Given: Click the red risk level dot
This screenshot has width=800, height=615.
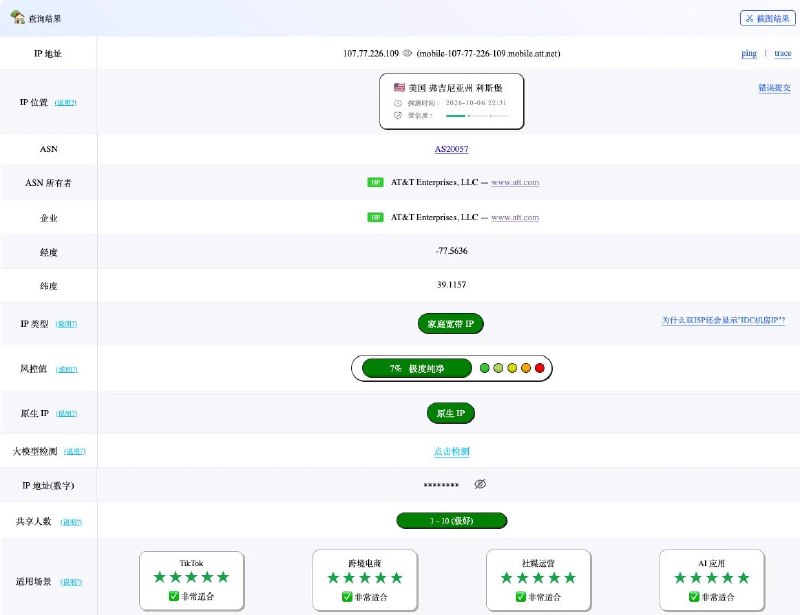Looking at the screenshot, I should coord(540,368).
